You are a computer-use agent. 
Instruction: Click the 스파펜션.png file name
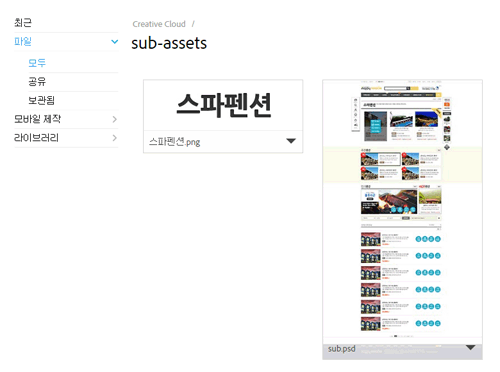click(174, 142)
